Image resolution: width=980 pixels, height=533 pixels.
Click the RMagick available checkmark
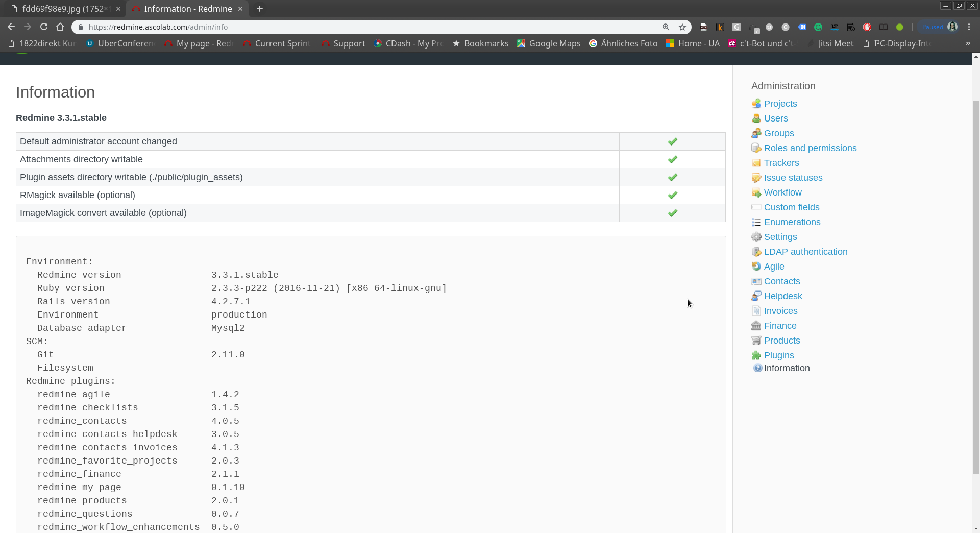pyautogui.click(x=673, y=195)
